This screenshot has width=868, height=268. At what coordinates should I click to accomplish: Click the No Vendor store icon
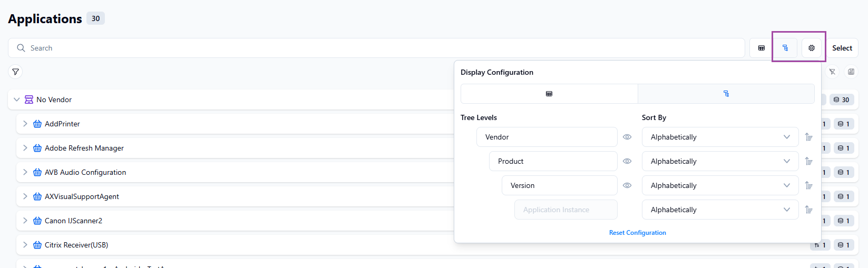(29, 100)
